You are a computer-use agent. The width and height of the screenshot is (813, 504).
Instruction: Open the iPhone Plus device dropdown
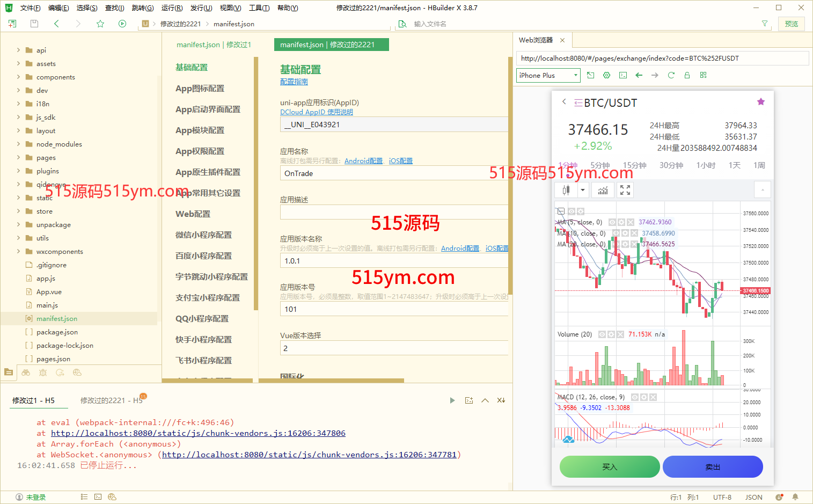(x=548, y=75)
